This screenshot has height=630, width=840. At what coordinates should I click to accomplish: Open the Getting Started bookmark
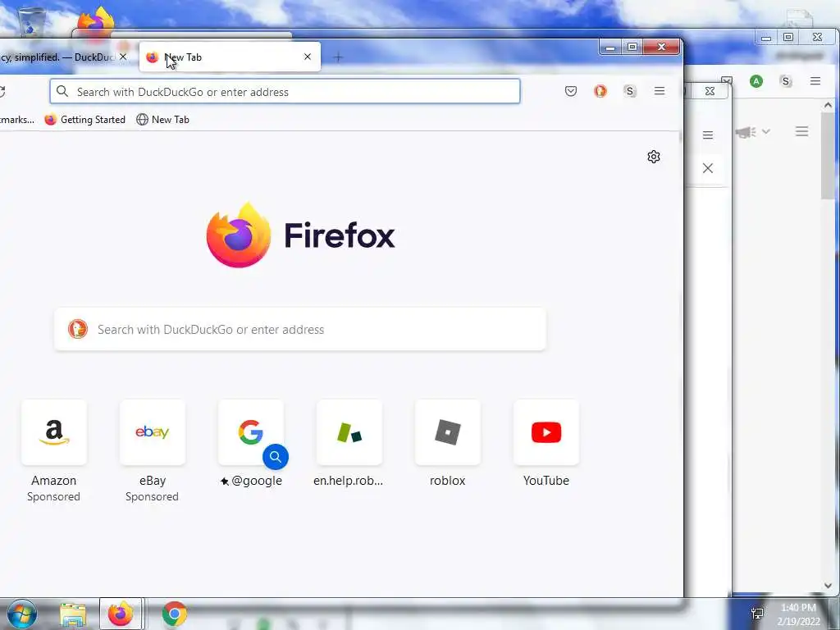[85, 120]
